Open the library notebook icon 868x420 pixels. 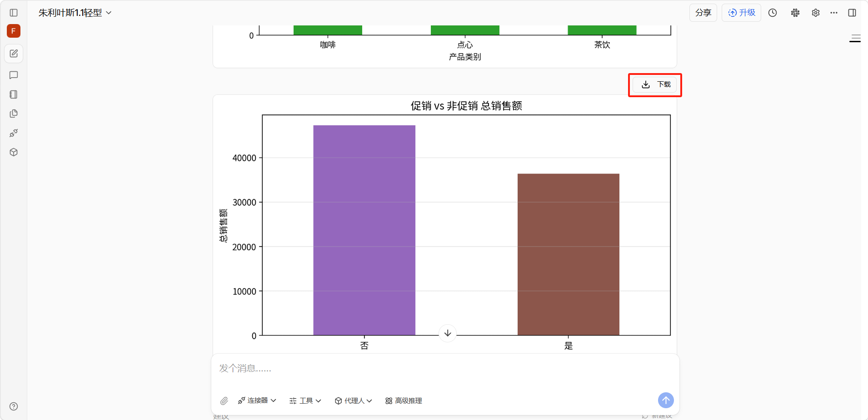[14, 94]
